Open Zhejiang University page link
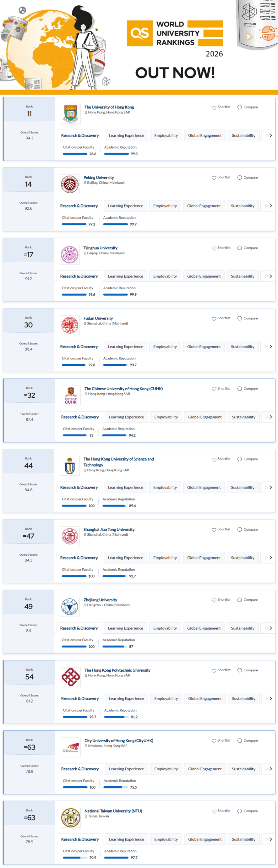 [100, 600]
